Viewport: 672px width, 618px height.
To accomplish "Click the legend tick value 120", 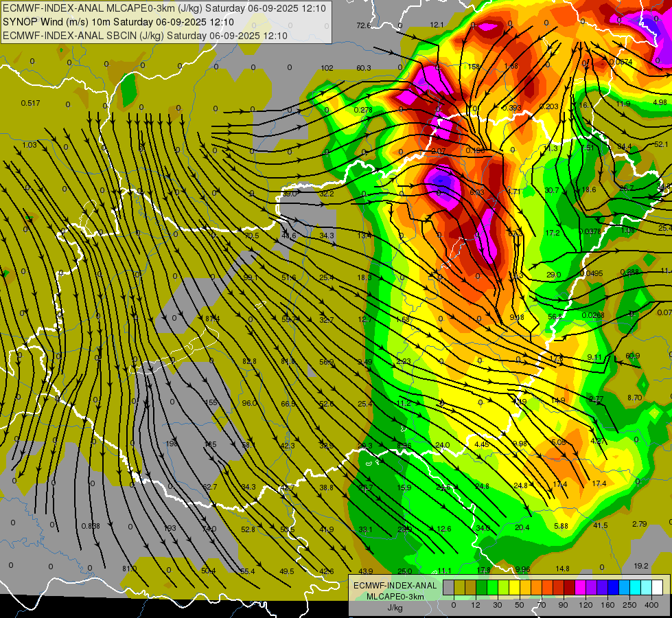I will point(586,605).
